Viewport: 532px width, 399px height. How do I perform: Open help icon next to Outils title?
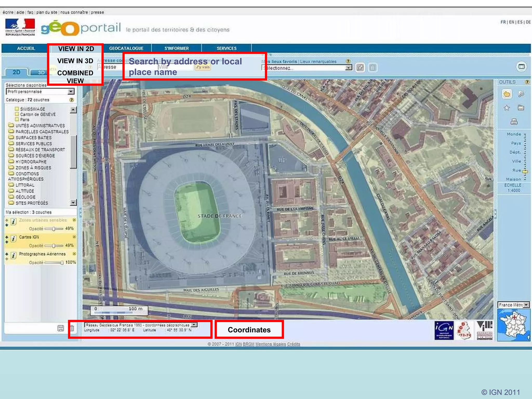pyautogui.click(x=527, y=82)
